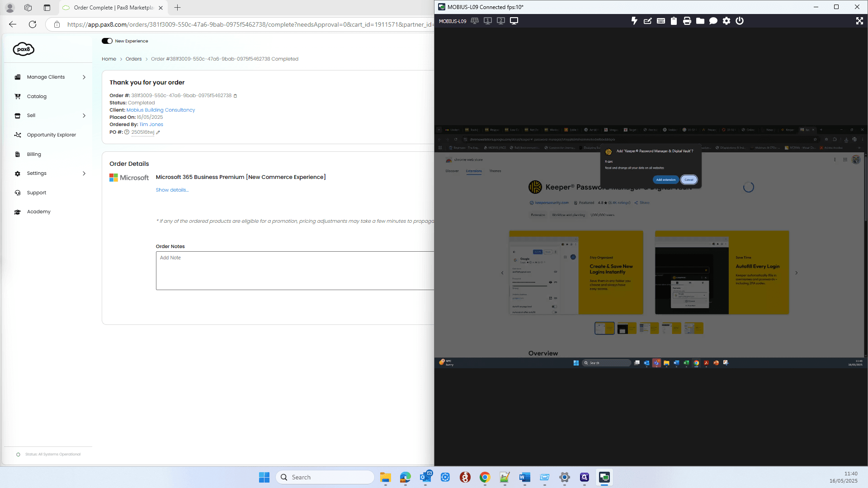Copy order number using the copy icon
Image resolution: width=868 pixels, height=488 pixels.
[x=235, y=96]
